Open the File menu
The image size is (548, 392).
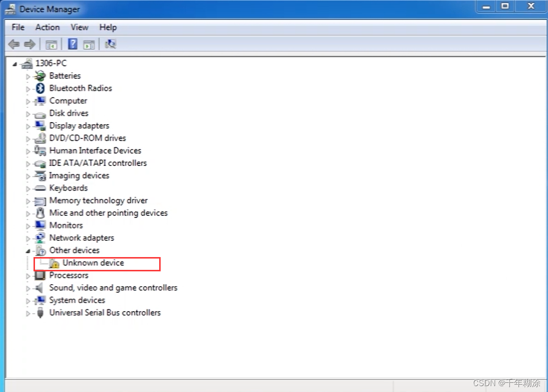click(x=18, y=27)
